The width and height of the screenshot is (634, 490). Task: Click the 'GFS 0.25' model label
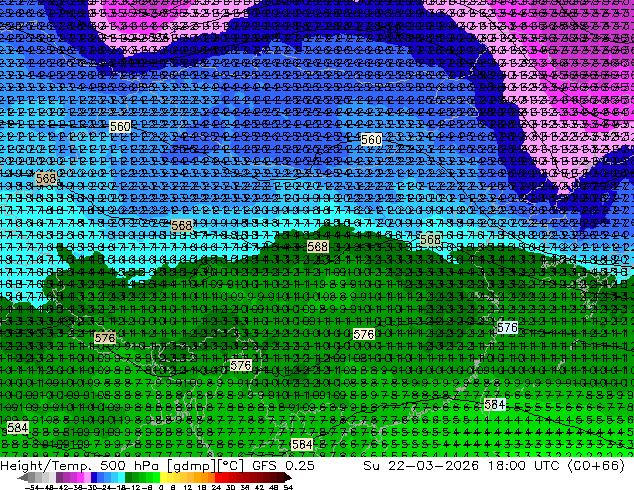pos(283,465)
